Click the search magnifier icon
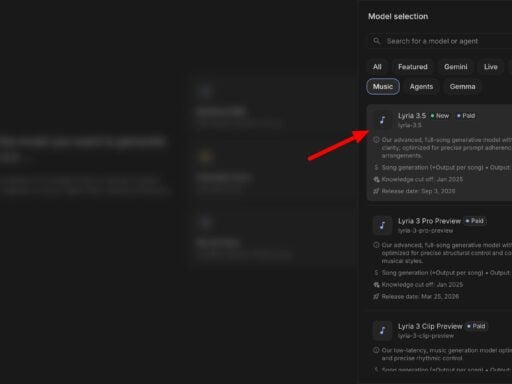This screenshot has height=384, width=512. (x=377, y=41)
